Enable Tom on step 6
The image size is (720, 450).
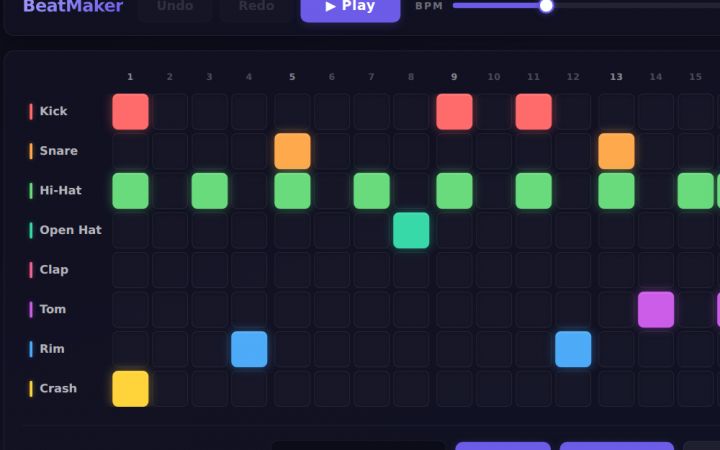click(x=332, y=309)
